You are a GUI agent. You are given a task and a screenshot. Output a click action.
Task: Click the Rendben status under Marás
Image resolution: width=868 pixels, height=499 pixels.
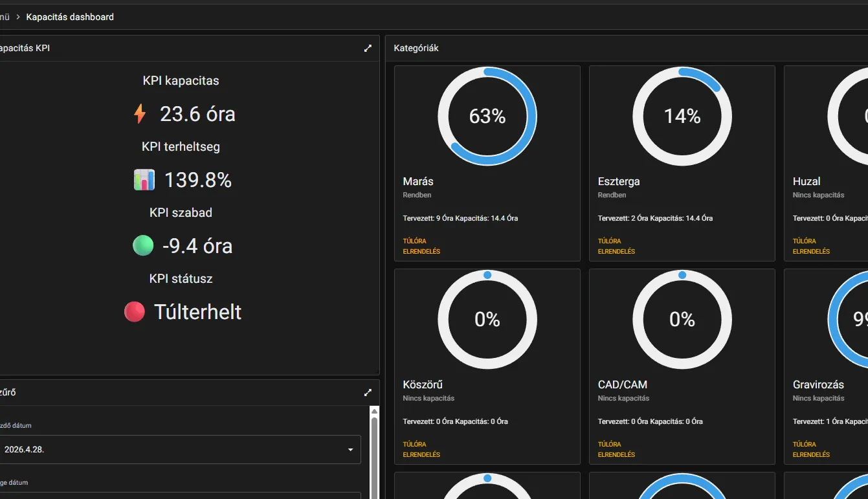pyautogui.click(x=417, y=195)
